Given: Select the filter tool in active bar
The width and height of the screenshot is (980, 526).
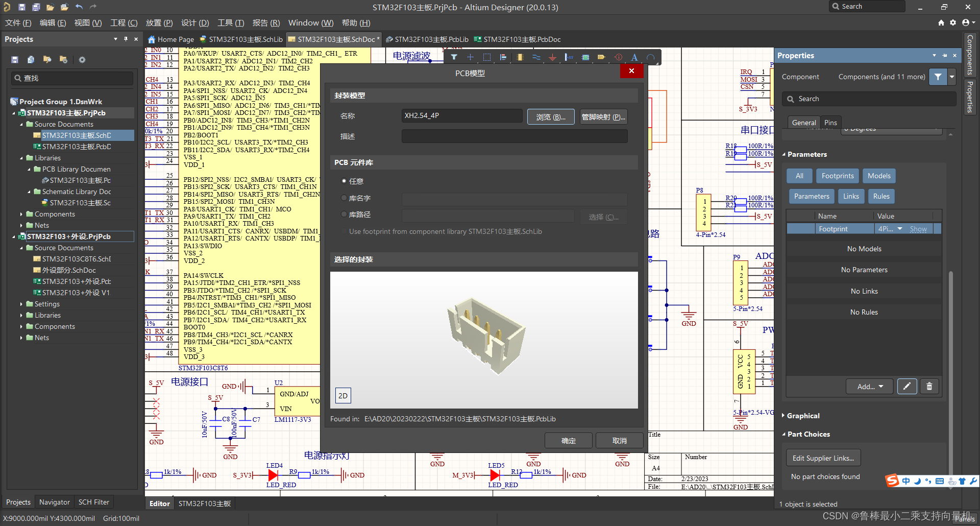Looking at the screenshot, I should (x=454, y=57).
